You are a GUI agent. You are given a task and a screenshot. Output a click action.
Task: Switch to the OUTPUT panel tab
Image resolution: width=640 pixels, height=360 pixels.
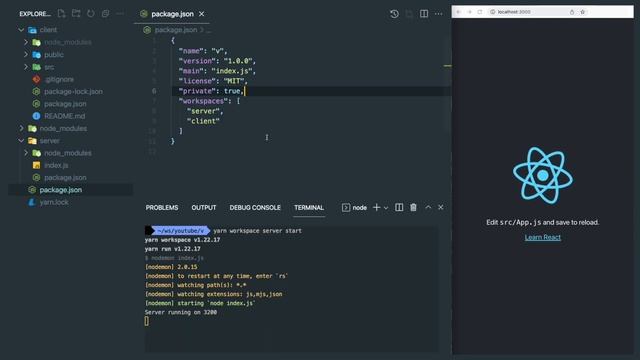(x=204, y=207)
